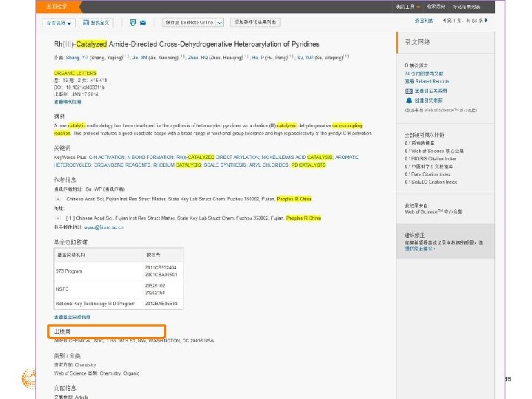The height and width of the screenshot is (399, 532).
Task: Click the 查看引证关系图 citation map link
Action: click(x=431, y=91)
